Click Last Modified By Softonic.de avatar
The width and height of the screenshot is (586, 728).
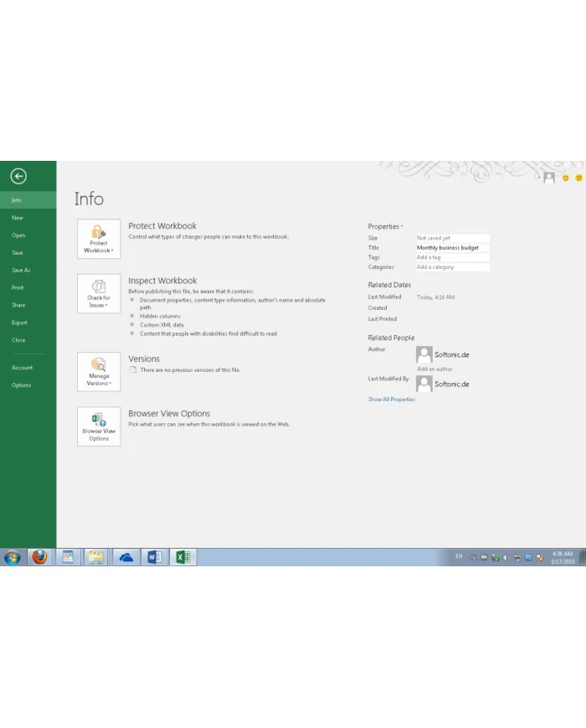(x=424, y=384)
